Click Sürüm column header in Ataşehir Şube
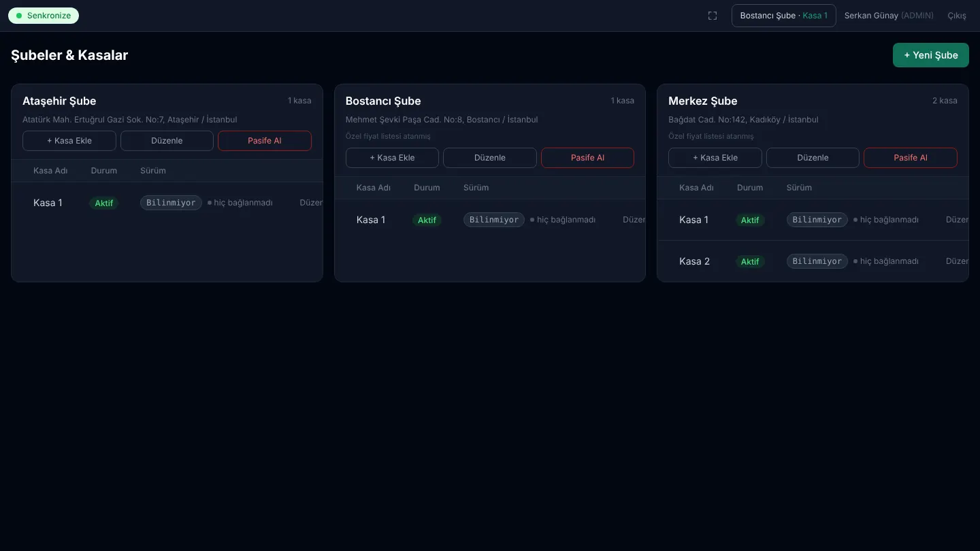Screen dimensions: 980x551 pos(153,171)
